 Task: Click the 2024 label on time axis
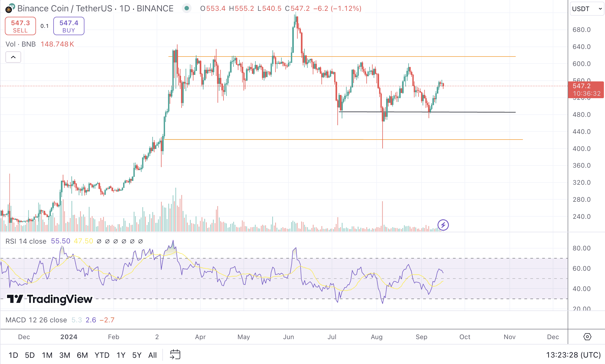69,337
